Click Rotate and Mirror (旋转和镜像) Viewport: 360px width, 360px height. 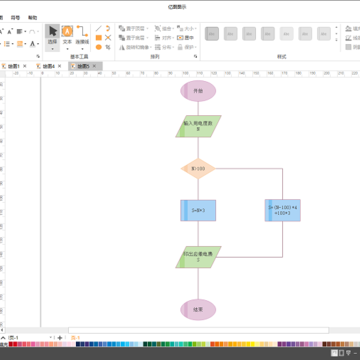click(x=135, y=47)
